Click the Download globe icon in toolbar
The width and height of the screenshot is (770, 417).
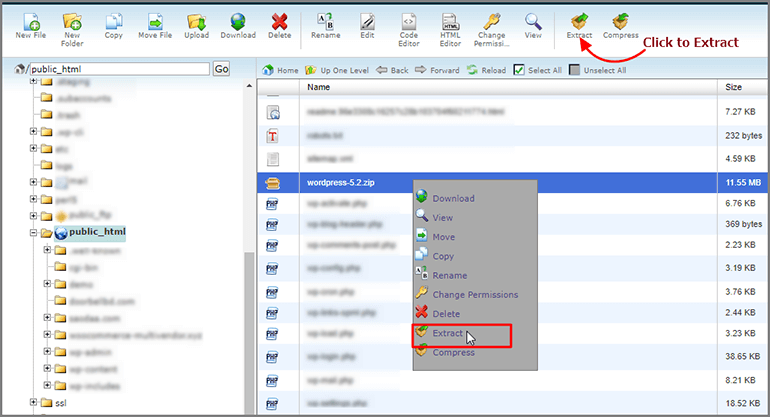(x=237, y=23)
